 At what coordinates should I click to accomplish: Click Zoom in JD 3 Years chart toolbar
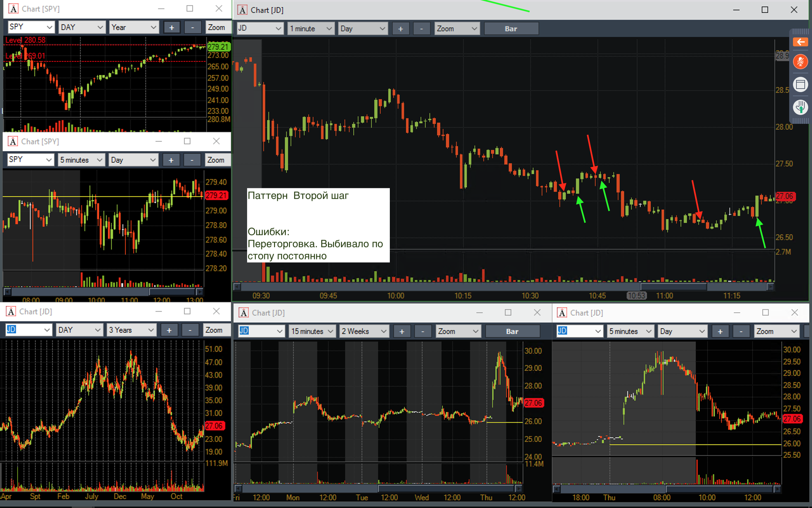[217, 330]
